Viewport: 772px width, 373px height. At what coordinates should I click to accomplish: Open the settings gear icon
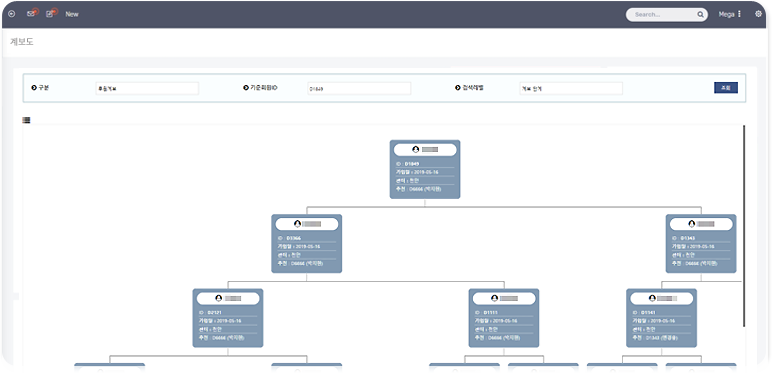(758, 14)
